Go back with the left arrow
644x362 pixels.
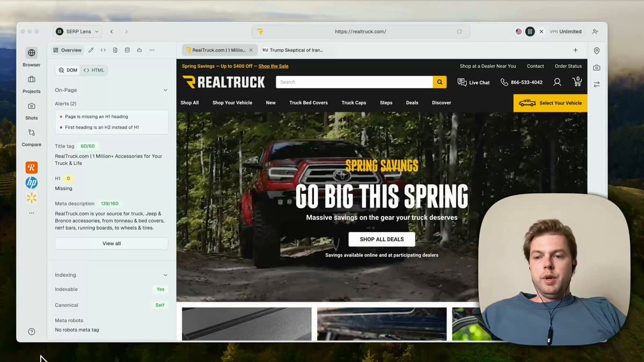click(112, 32)
